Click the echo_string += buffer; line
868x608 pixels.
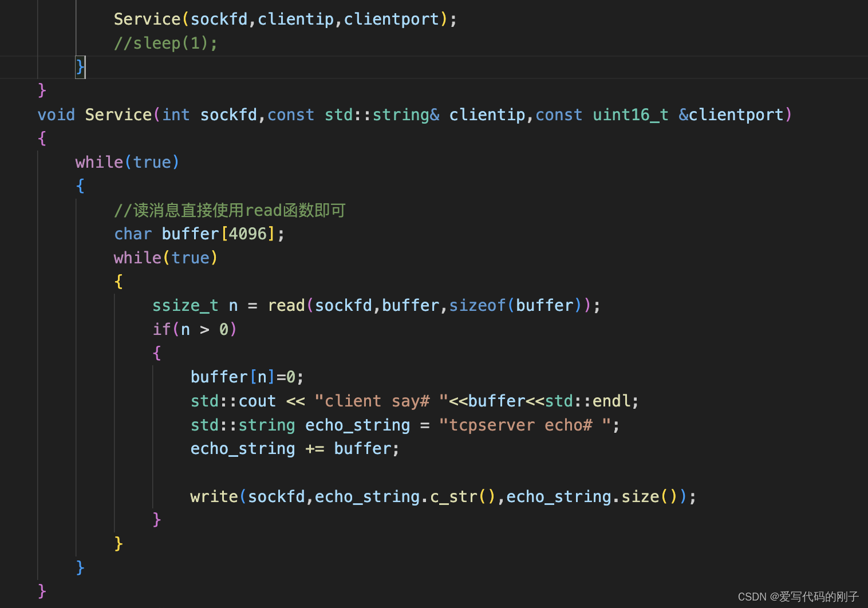coord(295,449)
